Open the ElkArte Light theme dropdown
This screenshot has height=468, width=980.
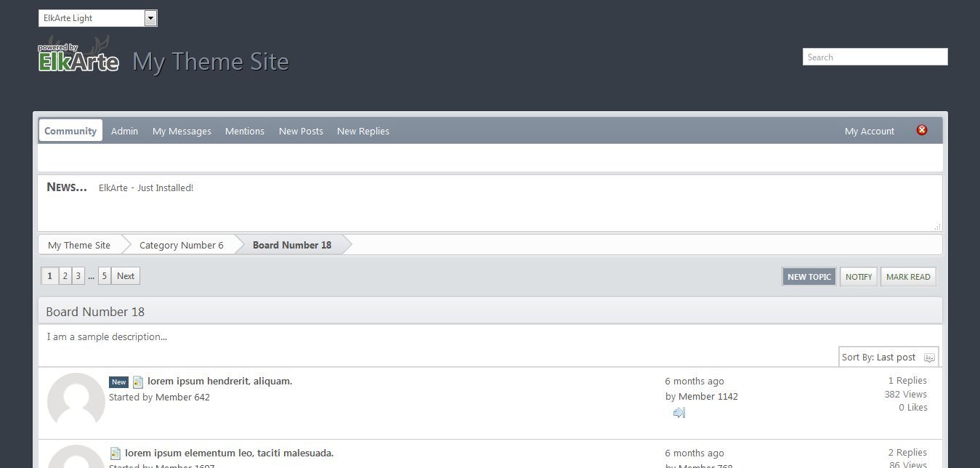[98, 18]
